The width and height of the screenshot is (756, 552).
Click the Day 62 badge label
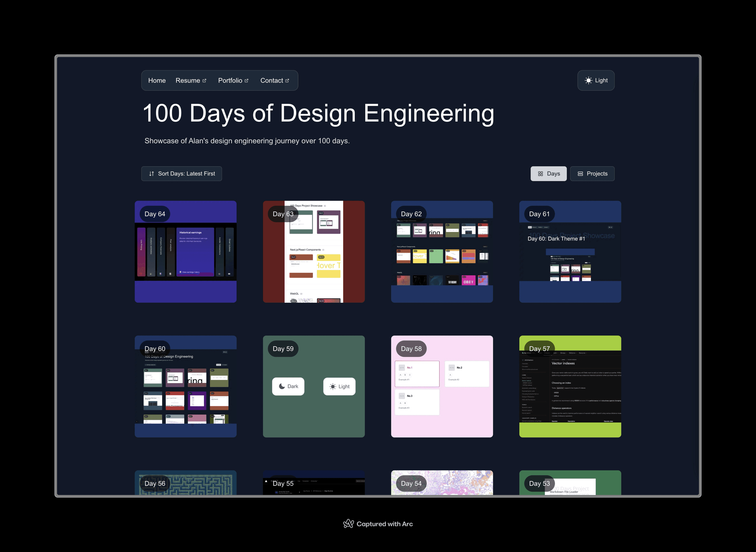pos(411,214)
